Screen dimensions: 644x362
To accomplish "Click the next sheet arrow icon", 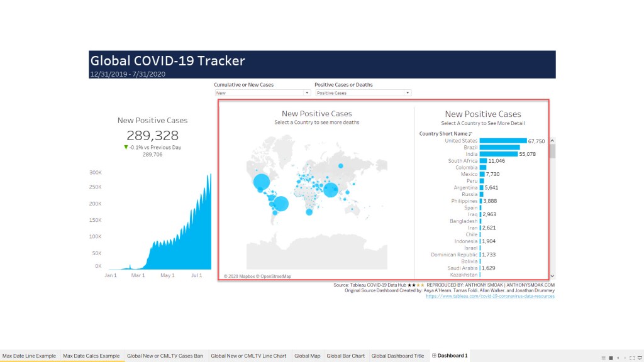I will (625, 357).
